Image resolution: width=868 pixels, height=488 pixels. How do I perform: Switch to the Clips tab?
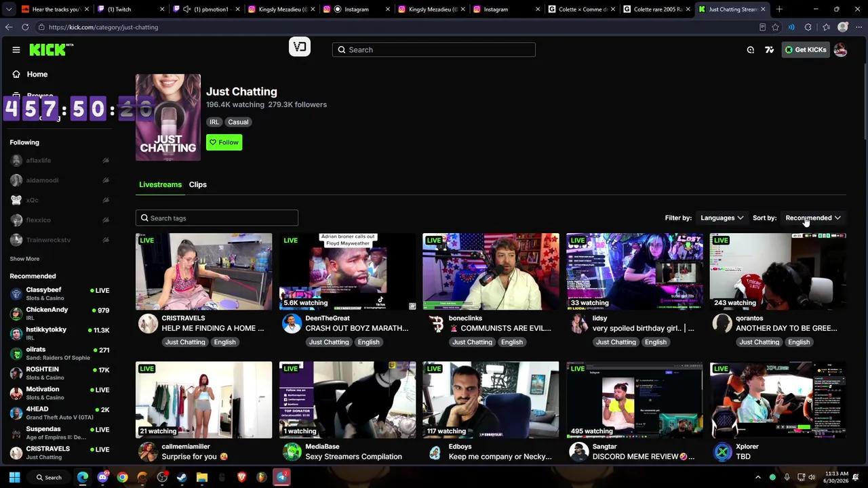pyautogui.click(x=197, y=184)
